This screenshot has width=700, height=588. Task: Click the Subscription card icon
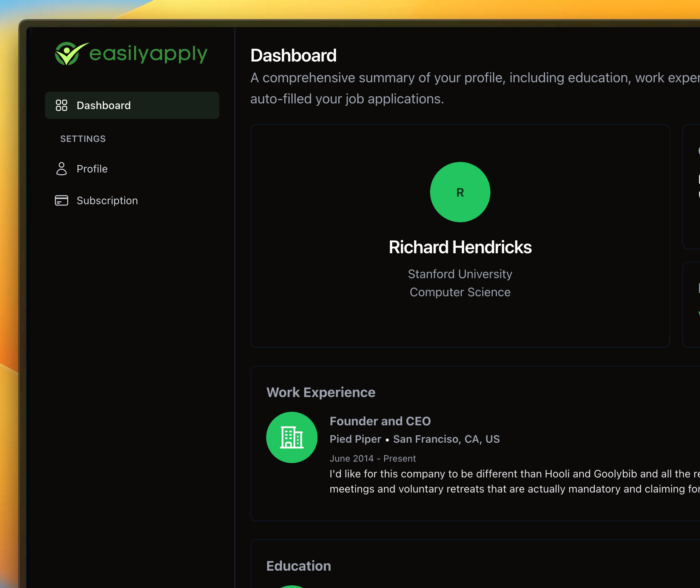click(x=61, y=200)
